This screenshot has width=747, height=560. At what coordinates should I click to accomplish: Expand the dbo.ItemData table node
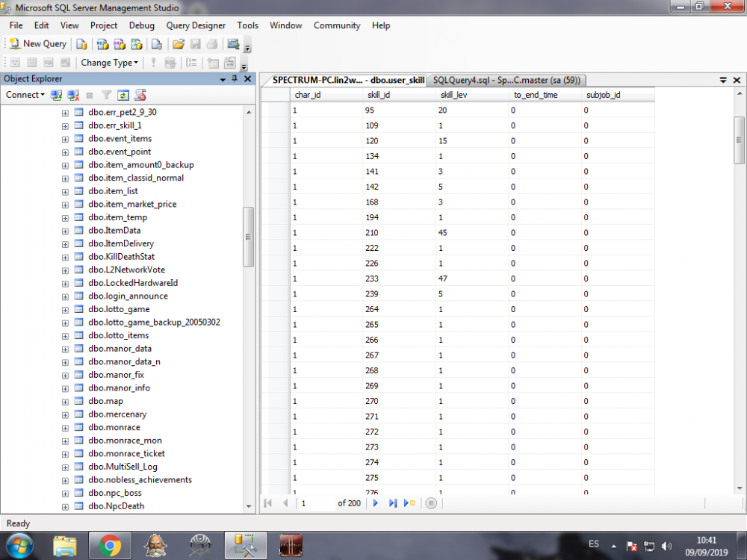click(x=65, y=231)
